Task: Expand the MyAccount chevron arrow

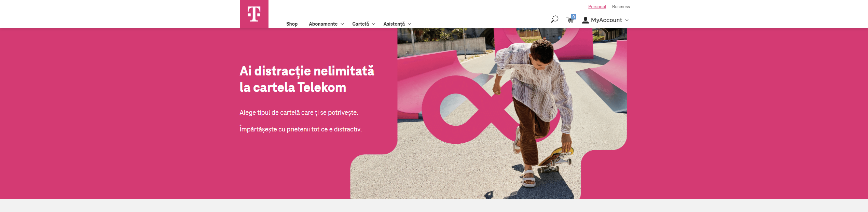Action: coord(627,20)
